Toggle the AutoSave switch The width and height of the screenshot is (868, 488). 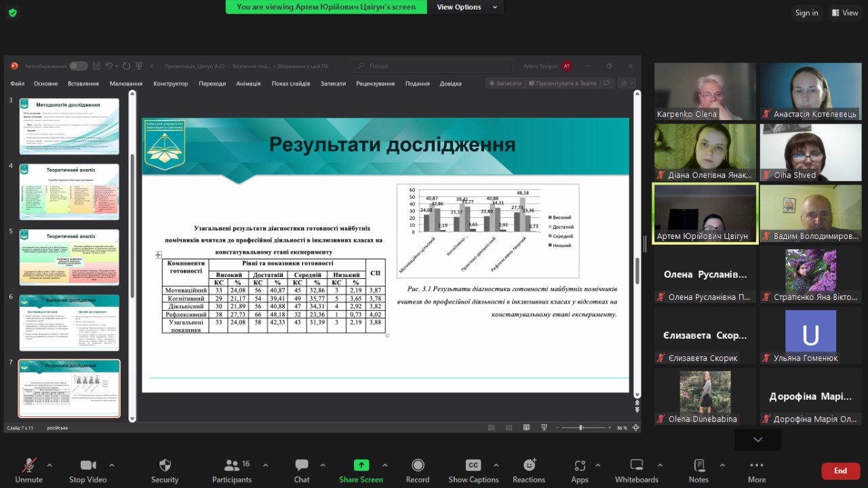pyautogui.click(x=78, y=66)
